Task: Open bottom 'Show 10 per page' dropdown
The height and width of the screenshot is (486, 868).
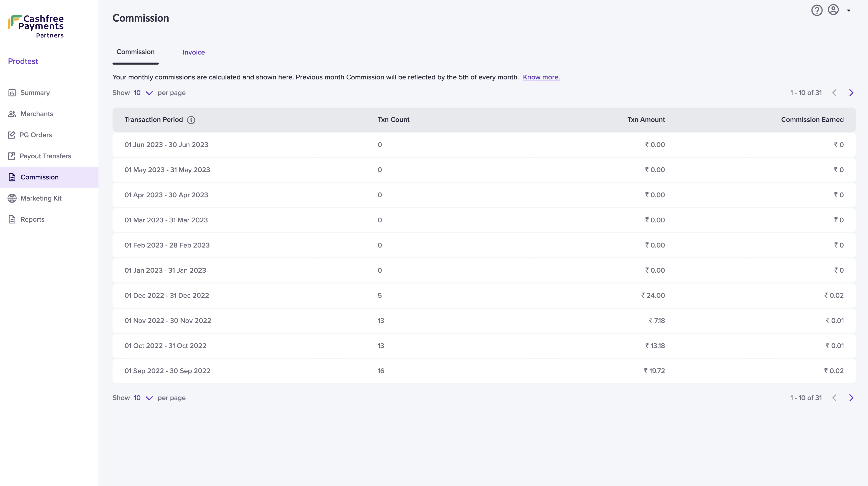Action: [143, 398]
